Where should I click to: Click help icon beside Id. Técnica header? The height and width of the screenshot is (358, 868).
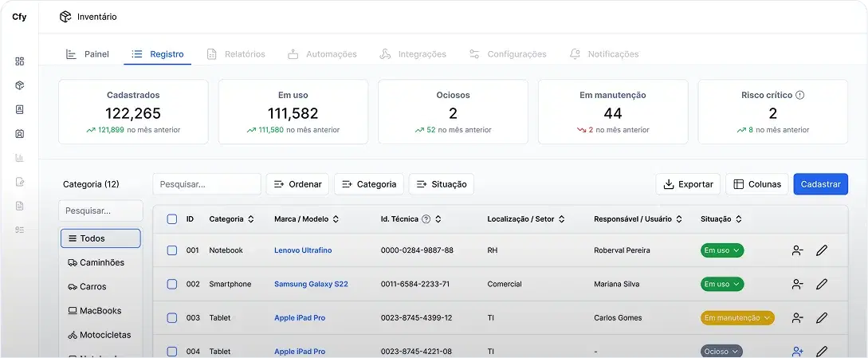pos(426,219)
